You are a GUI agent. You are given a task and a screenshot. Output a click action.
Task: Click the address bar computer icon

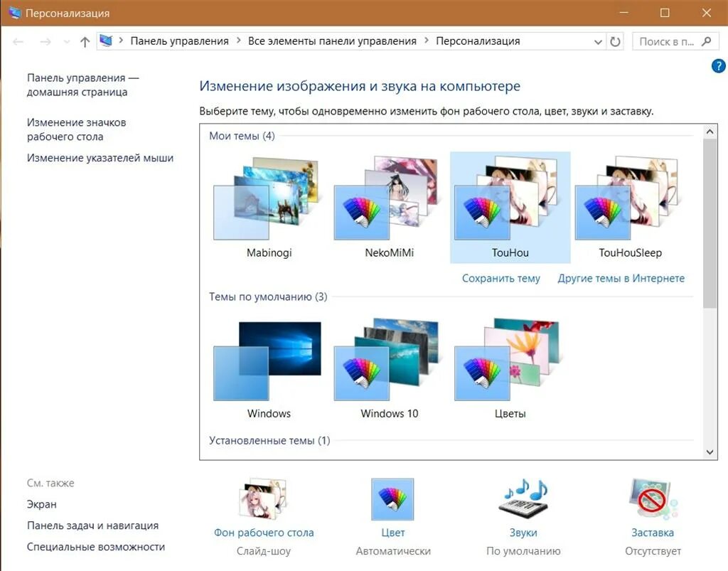106,41
